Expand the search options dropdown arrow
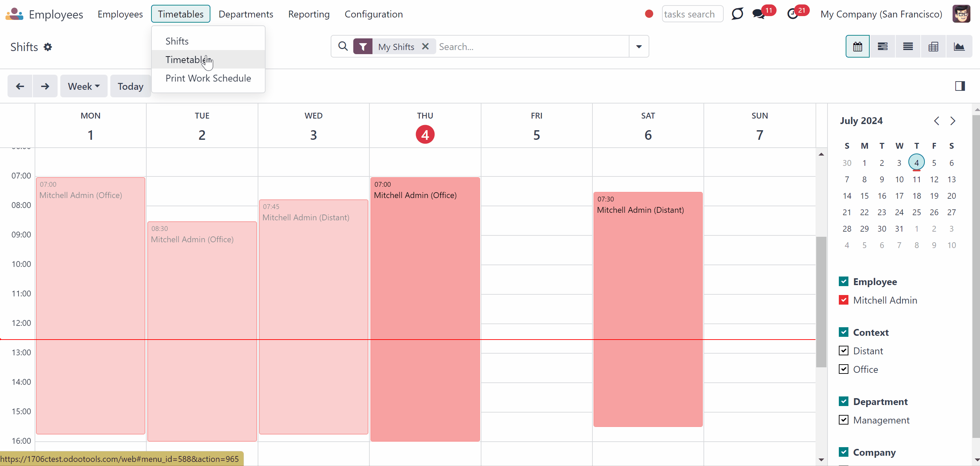This screenshot has height=466, width=980. (x=639, y=46)
